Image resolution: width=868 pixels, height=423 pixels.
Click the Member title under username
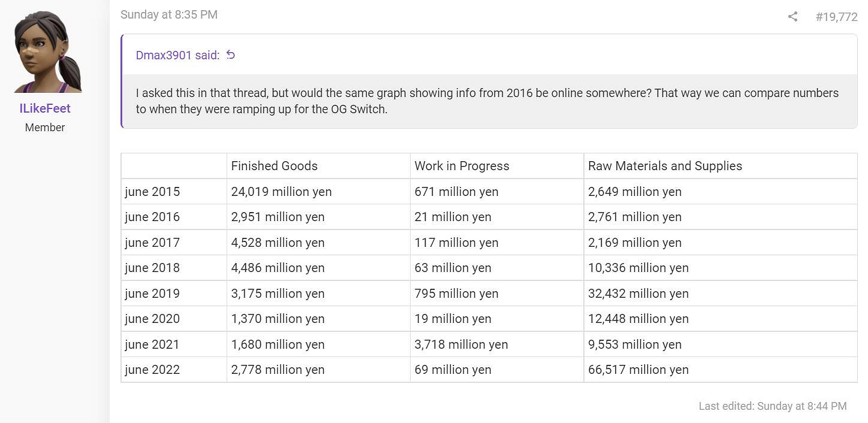(x=45, y=128)
